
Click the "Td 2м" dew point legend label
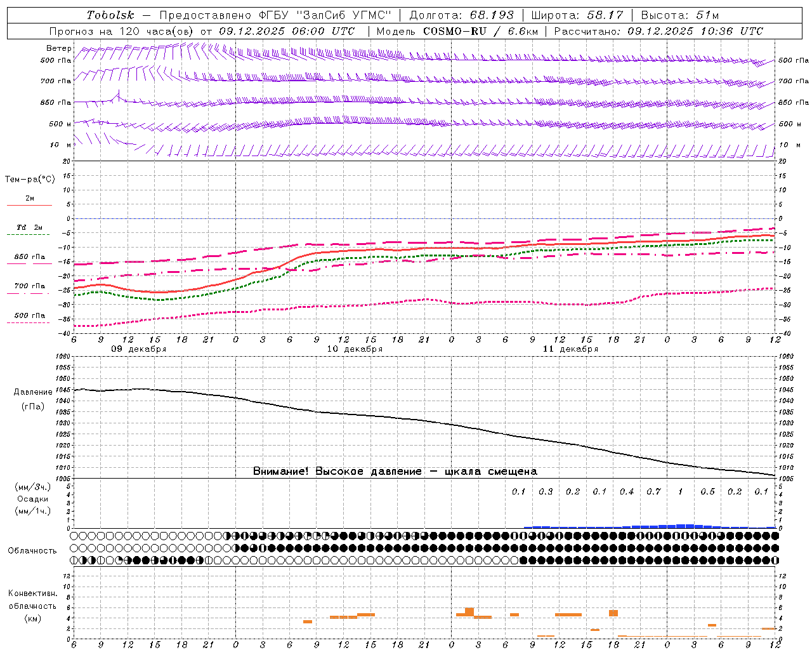point(30,227)
